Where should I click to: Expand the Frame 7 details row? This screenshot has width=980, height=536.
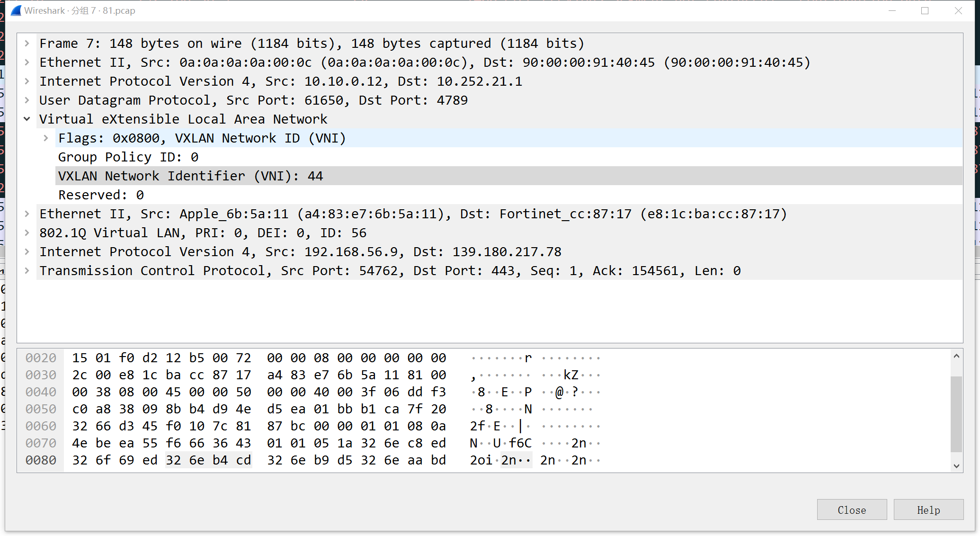point(27,44)
